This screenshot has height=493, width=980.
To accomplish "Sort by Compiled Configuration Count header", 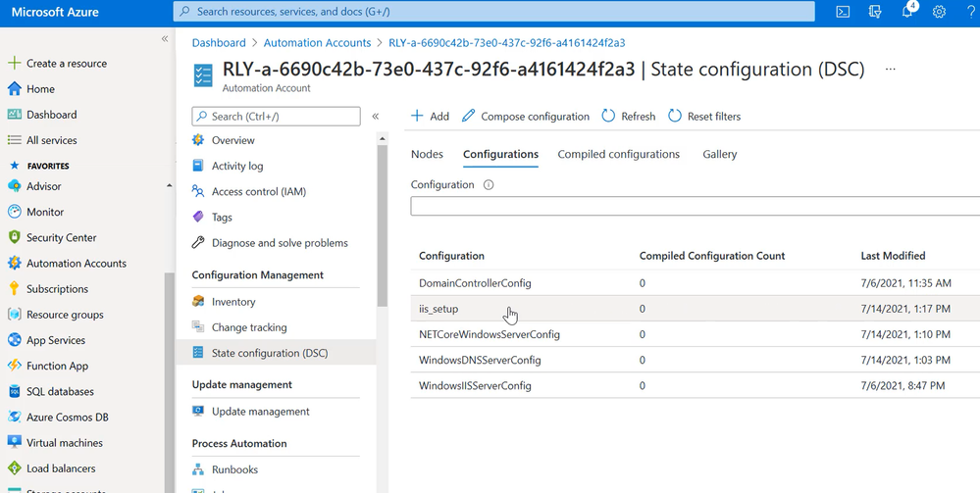I will coord(712,256).
